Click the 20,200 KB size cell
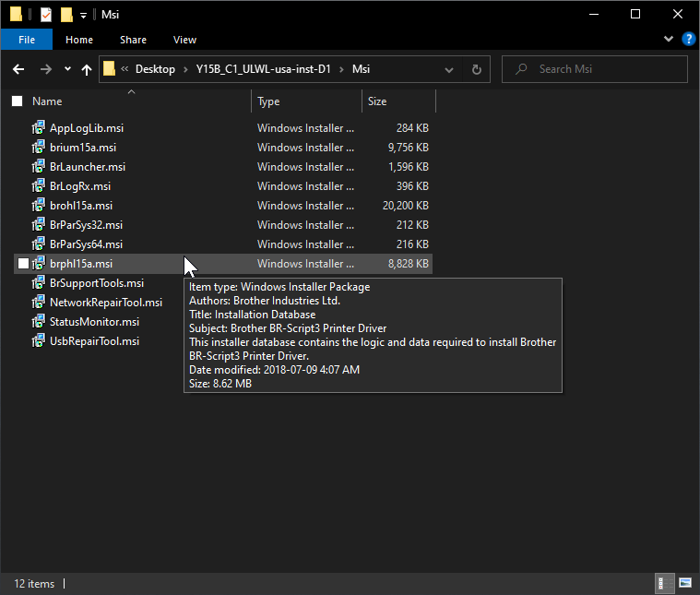Screen dimensions: 700x595 (x=406, y=206)
